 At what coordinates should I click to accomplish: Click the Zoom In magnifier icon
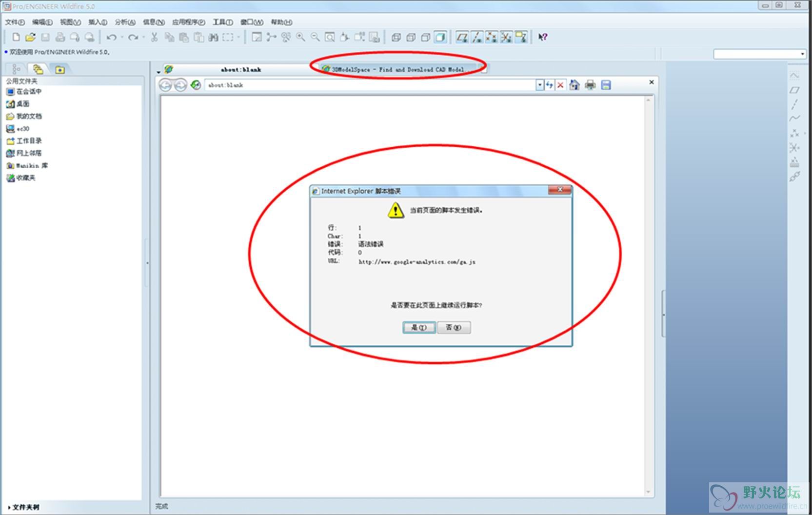(300, 37)
